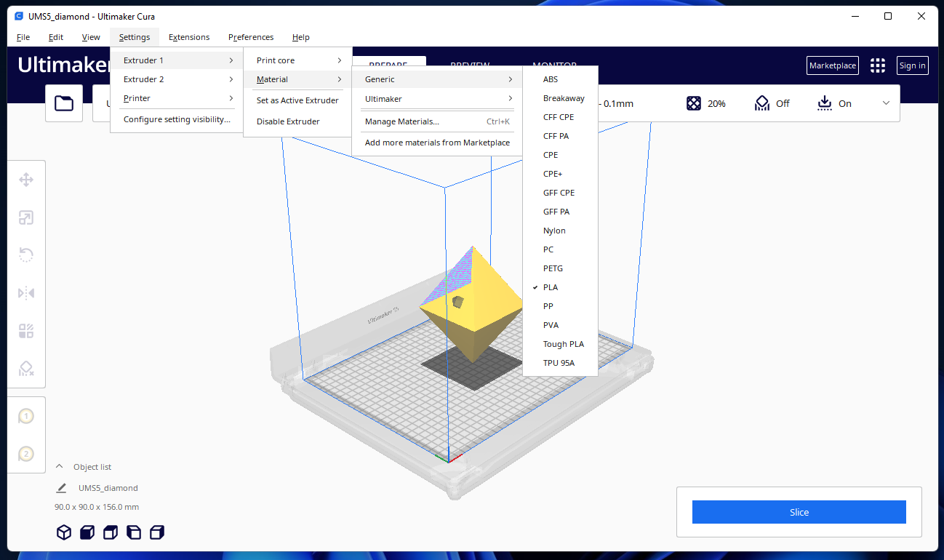Select the Rotate tool
Screen dimensions: 944x560
(26, 255)
